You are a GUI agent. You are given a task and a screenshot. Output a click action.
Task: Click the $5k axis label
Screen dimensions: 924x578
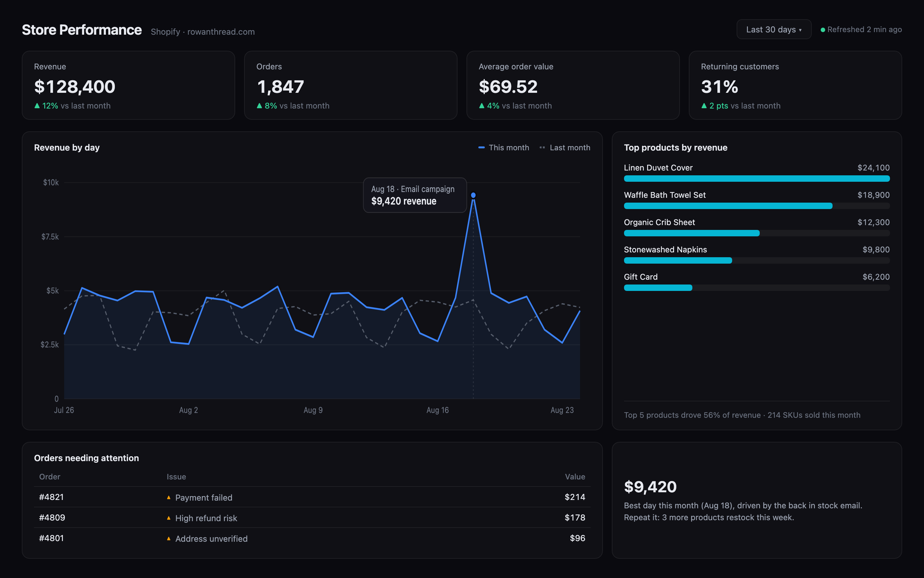(53, 291)
